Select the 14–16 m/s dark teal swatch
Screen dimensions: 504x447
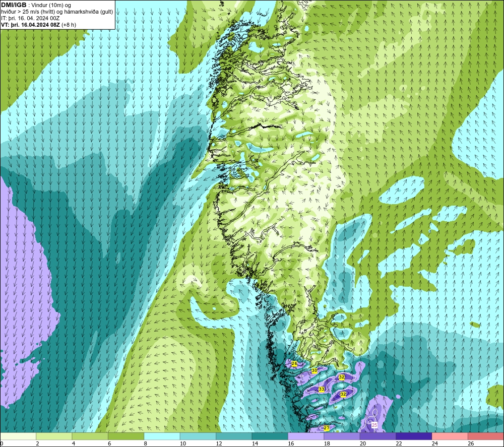(270, 436)
